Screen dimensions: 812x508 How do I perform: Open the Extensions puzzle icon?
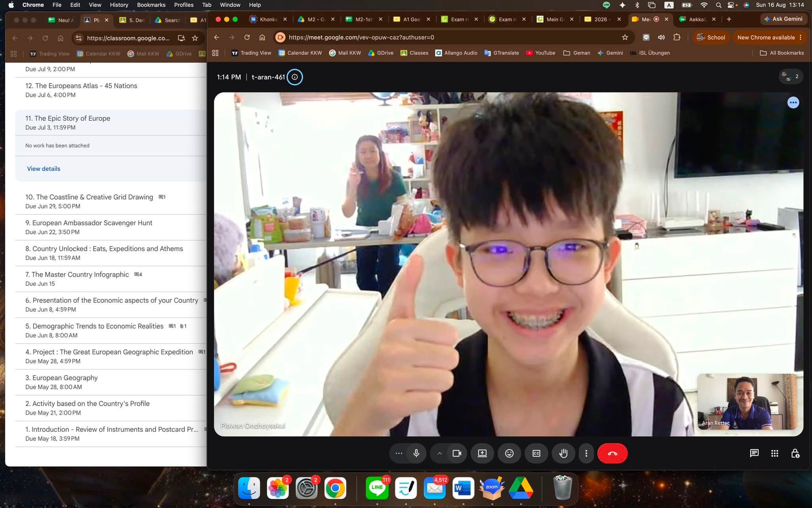coord(677,37)
